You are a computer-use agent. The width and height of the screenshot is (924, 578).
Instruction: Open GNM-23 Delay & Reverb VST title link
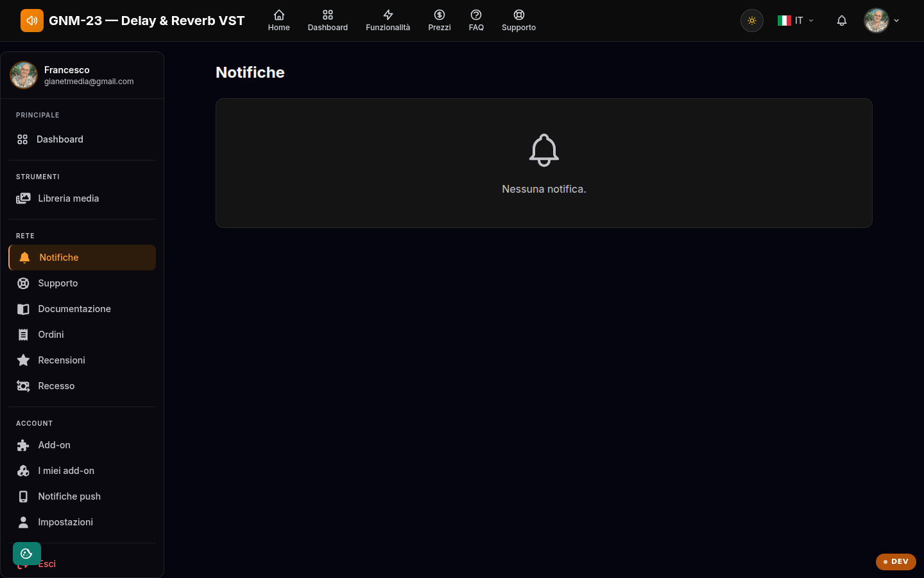click(146, 21)
